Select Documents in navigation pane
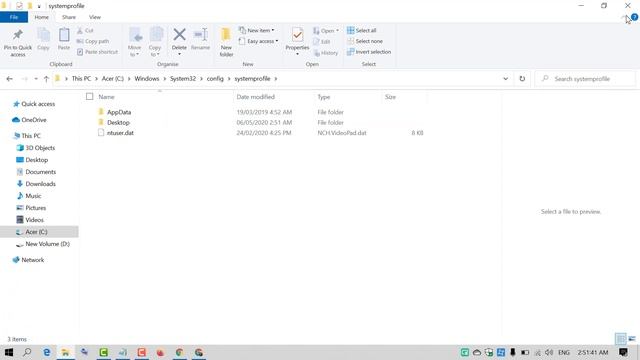Image resolution: width=640 pixels, height=360 pixels. [x=40, y=172]
